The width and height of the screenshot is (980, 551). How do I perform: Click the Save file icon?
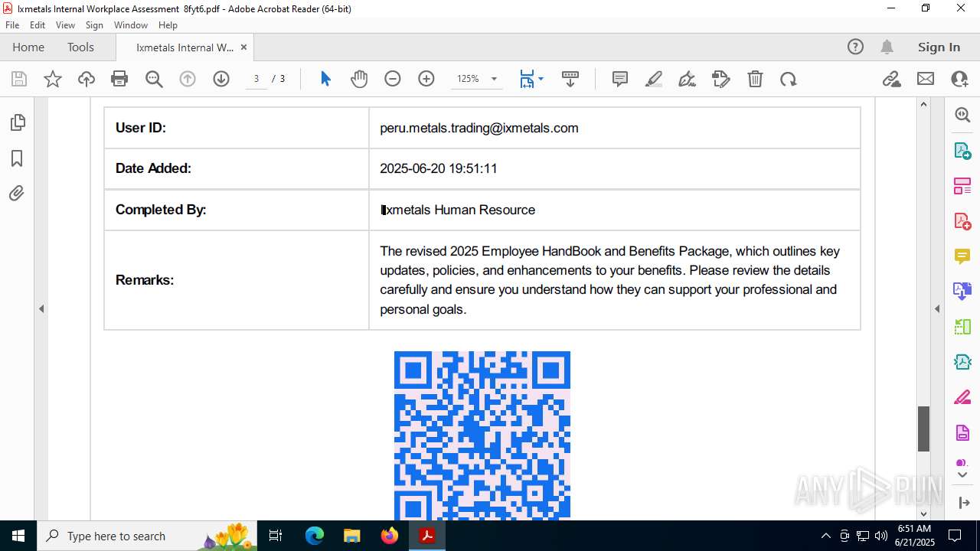coord(19,79)
